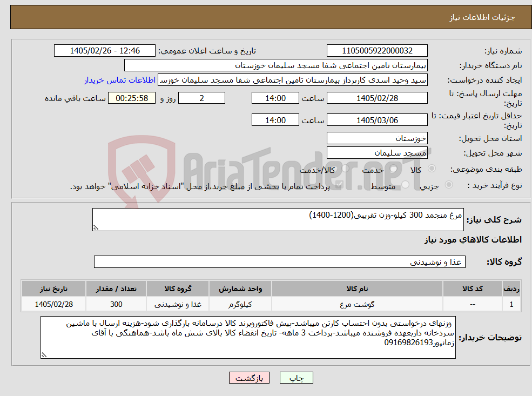This screenshot has height=396, width=532.
Task: Select the متوسط purchase type radio
Action: pyautogui.click(x=406, y=185)
